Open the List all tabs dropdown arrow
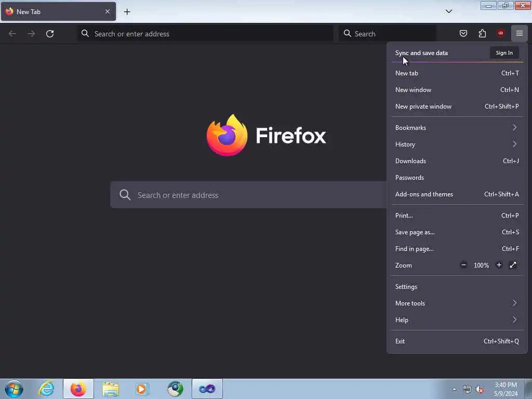Image resolution: width=532 pixels, height=399 pixels. pos(448,11)
